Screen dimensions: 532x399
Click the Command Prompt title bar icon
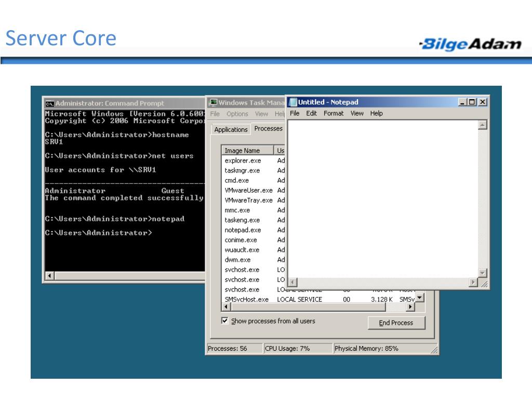pyautogui.click(x=50, y=103)
